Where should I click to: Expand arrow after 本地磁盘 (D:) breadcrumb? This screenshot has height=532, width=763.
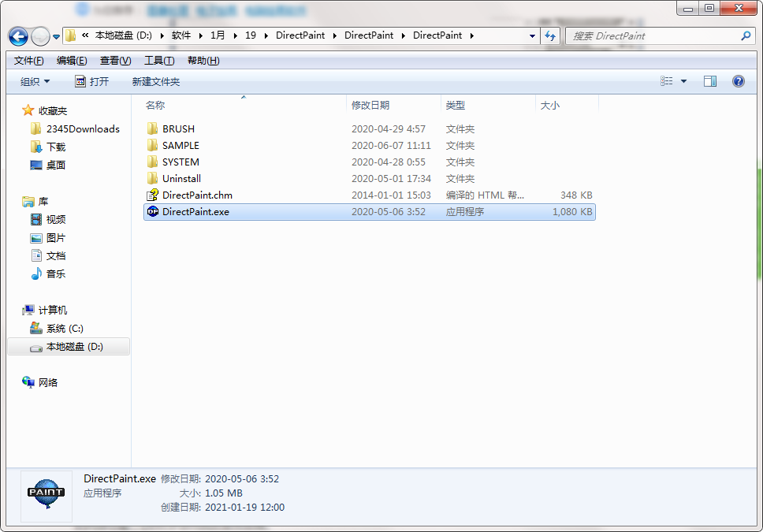pyautogui.click(x=162, y=35)
